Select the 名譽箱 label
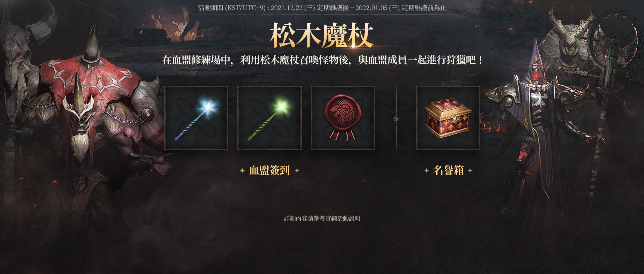 point(448,171)
